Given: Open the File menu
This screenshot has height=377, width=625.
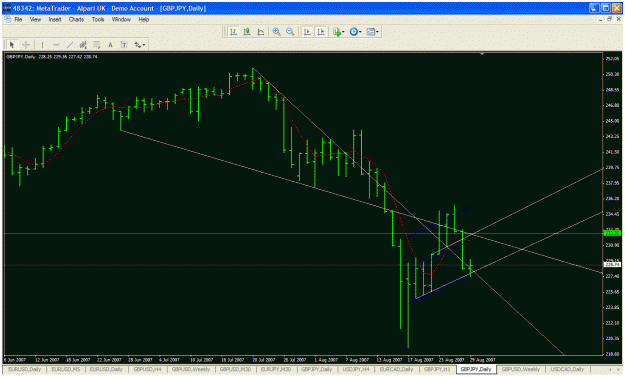Looking at the screenshot, I should [x=18, y=19].
